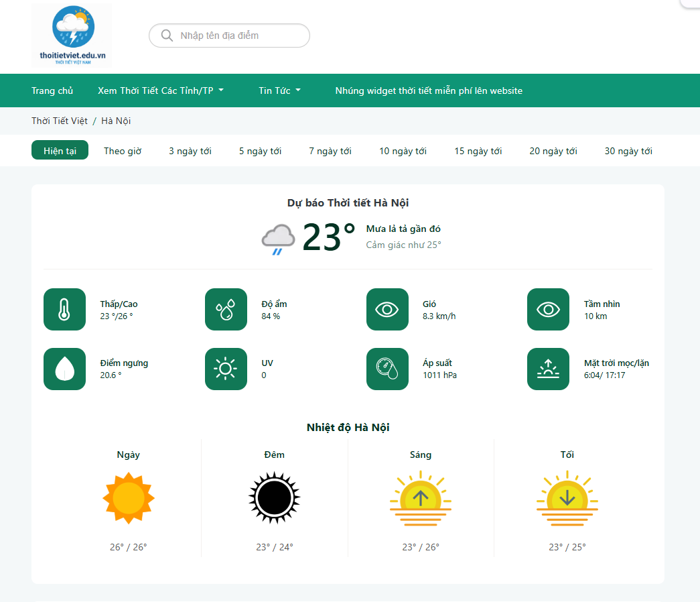700x602 pixels.
Task: Click the Thời Tiết Việt breadcrumb link
Action: (60, 121)
